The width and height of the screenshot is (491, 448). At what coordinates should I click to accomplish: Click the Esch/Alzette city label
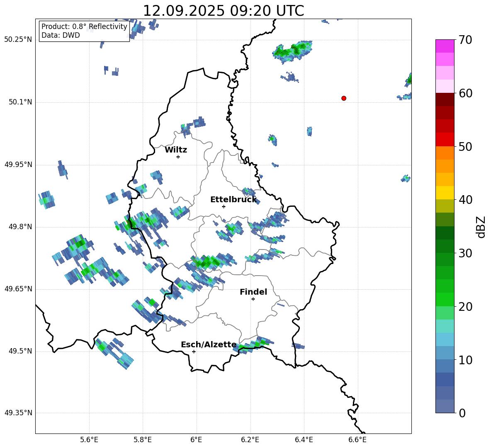(x=209, y=345)
